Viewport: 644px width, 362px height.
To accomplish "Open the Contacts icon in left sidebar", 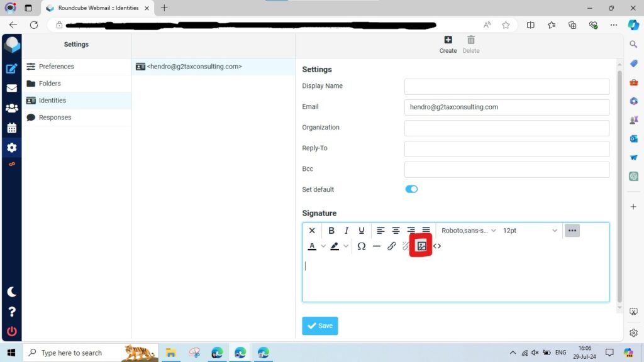I will coord(11,108).
